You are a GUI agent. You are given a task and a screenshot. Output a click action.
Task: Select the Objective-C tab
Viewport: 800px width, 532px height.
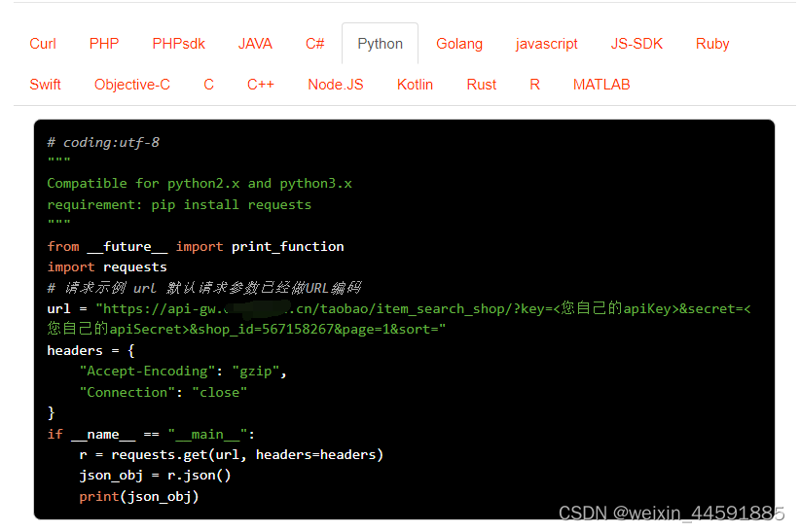point(132,85)
